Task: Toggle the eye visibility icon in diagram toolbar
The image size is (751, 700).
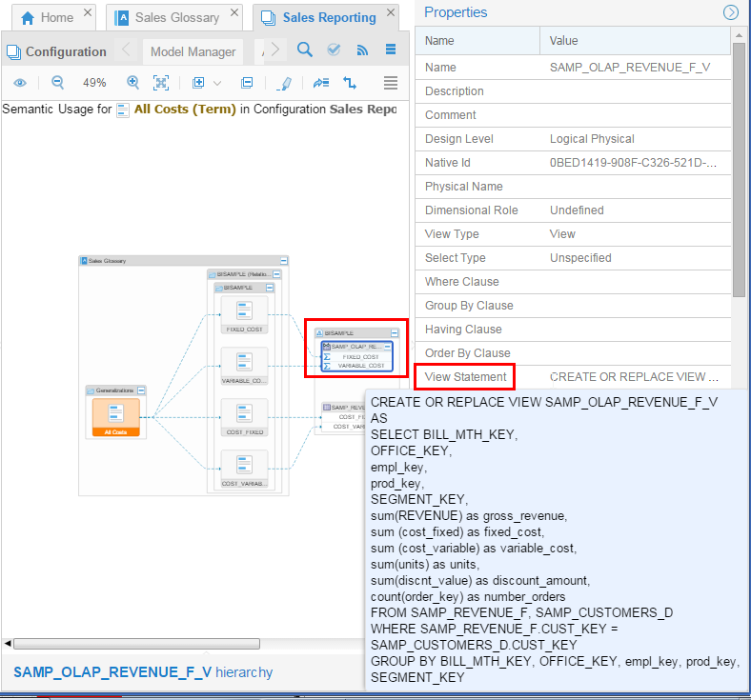Action: coord(20,83)
